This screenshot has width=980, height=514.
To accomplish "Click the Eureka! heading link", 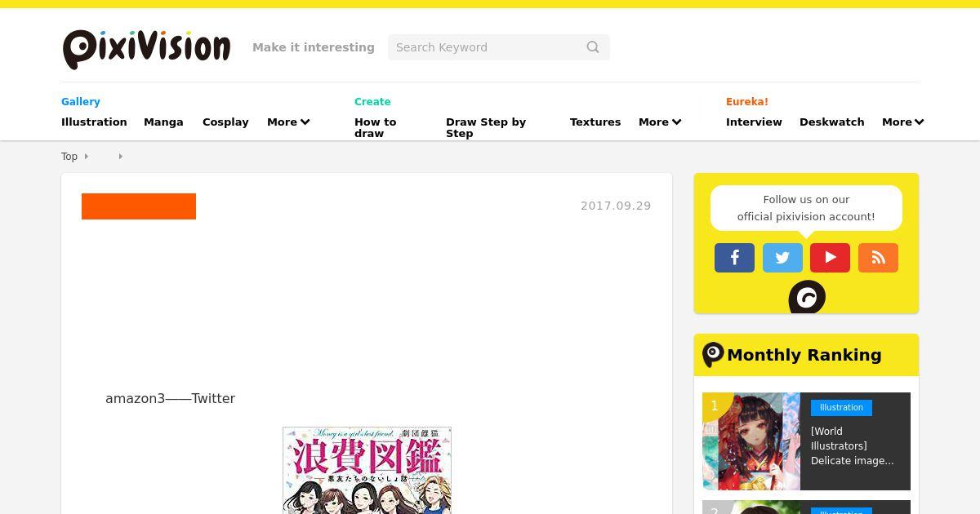I will (x=747, y=102).
